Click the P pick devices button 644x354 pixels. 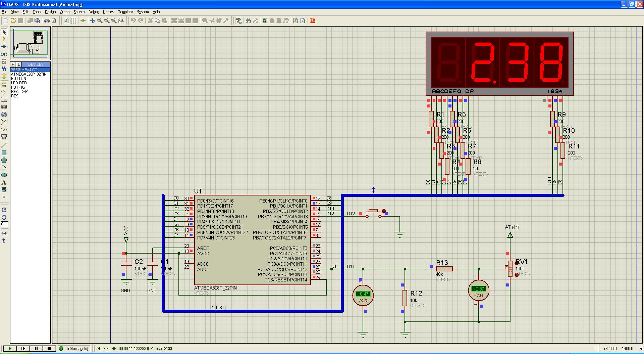13,64
